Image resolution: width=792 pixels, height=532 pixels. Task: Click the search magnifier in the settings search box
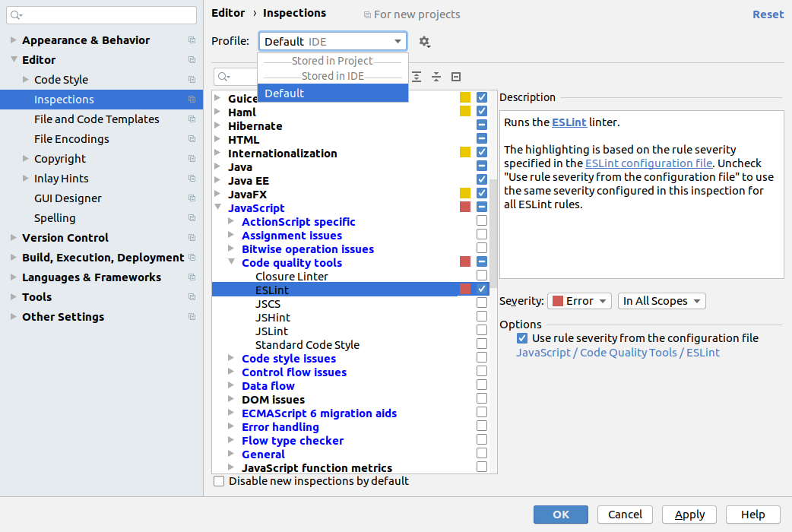click(x=17, y=15)
